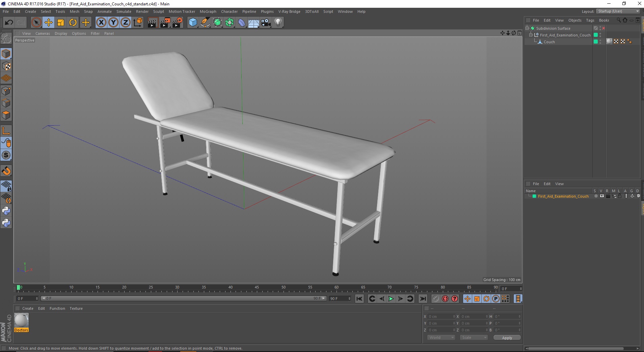The image size is (644, 352).
Task: Switch to Texture mode
Action: [6, 66]
